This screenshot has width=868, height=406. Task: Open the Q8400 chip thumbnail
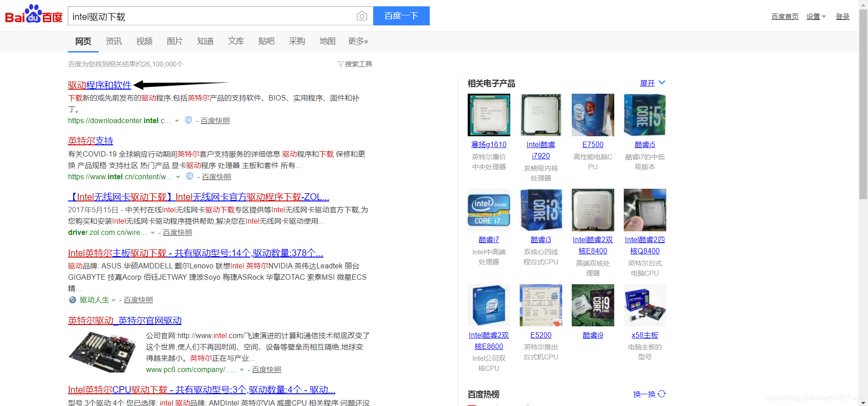(x=645, y=210)
